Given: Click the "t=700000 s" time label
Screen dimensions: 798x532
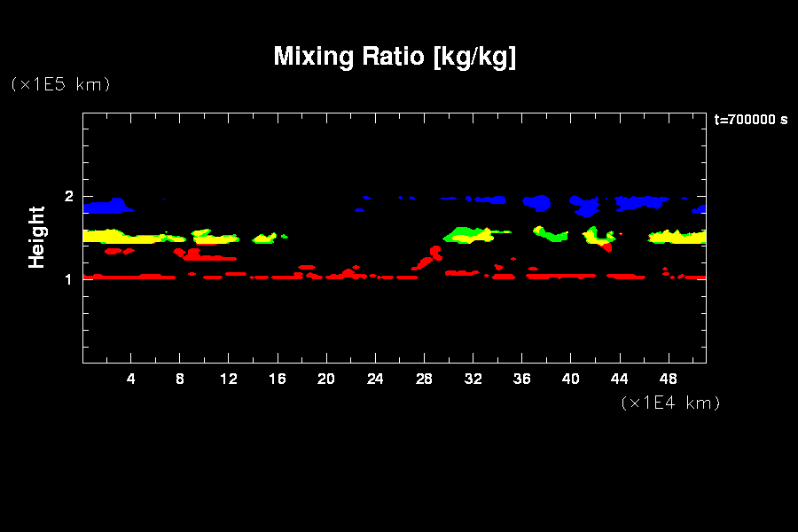Looking at the screenshot, I should (x=750, y=120).
